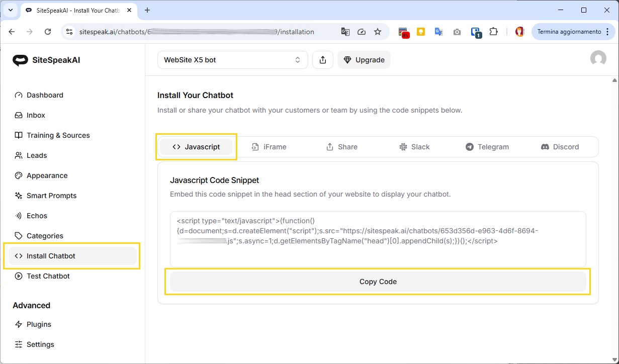Screen dimensions: 619x364
Task: Click the Chrome profile avatar
Action: pyautogui.click(x=520, y=32)
